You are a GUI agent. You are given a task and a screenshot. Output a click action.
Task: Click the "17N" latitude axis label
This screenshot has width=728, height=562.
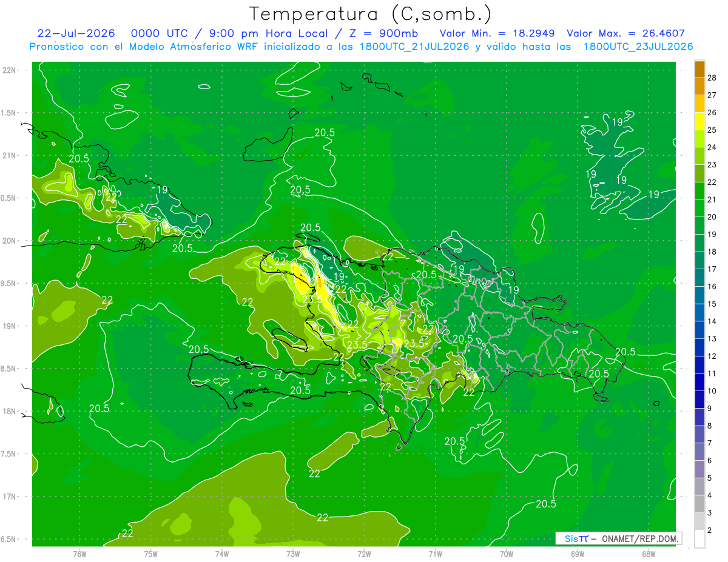click(10, 497)
